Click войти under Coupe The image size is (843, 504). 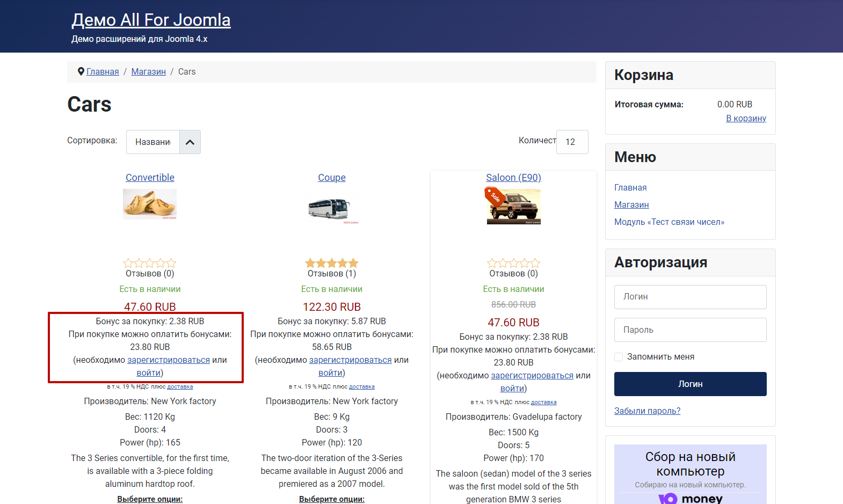coord(330,373)
